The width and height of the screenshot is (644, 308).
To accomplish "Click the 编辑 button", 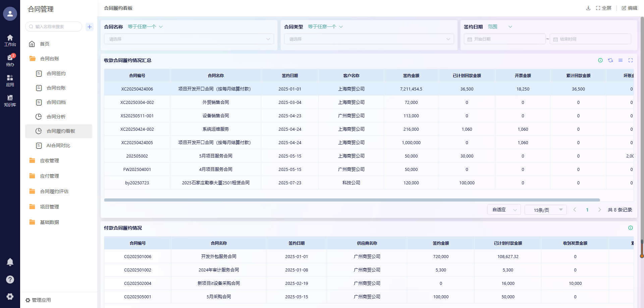I will click(630, 8).
